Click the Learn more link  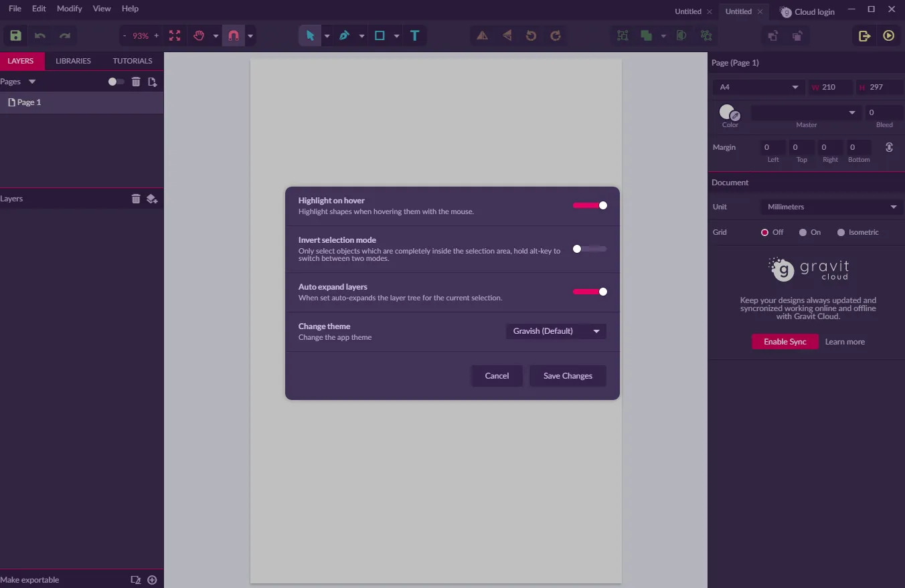click(845, 342)
